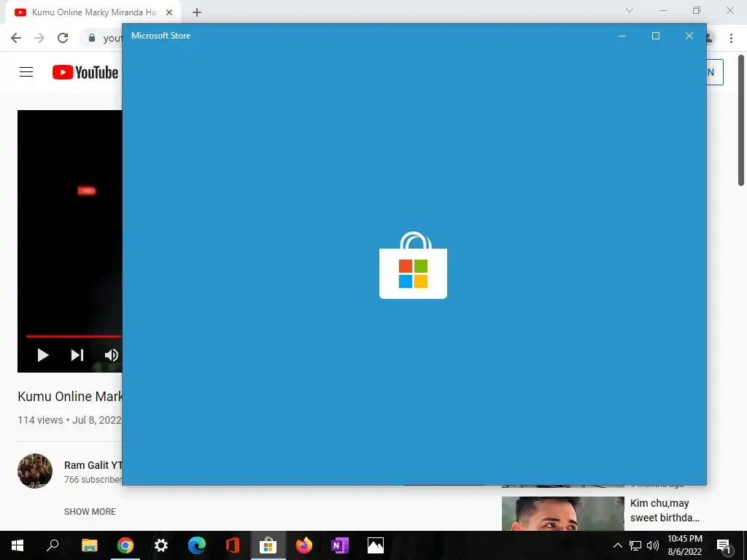Click the Chrome page vertical scrollbar
The height and width of the screenshot is (560, 747).
(741, 120)
